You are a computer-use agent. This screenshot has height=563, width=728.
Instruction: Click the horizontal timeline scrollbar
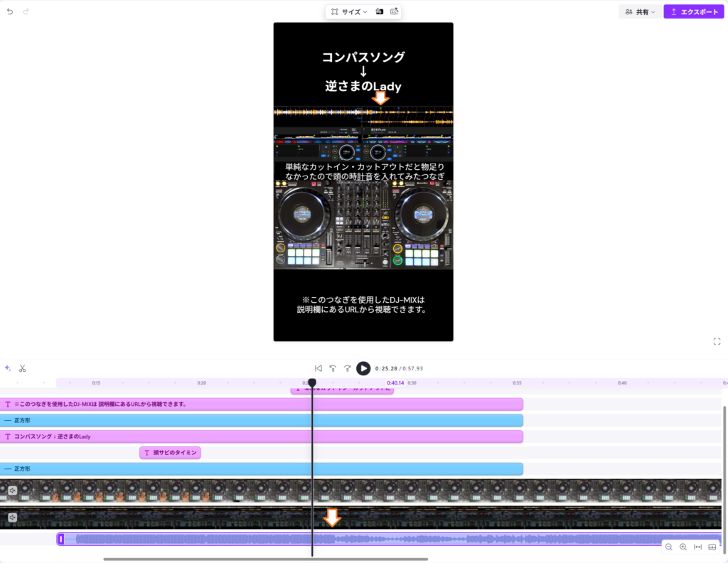(265, 559)
